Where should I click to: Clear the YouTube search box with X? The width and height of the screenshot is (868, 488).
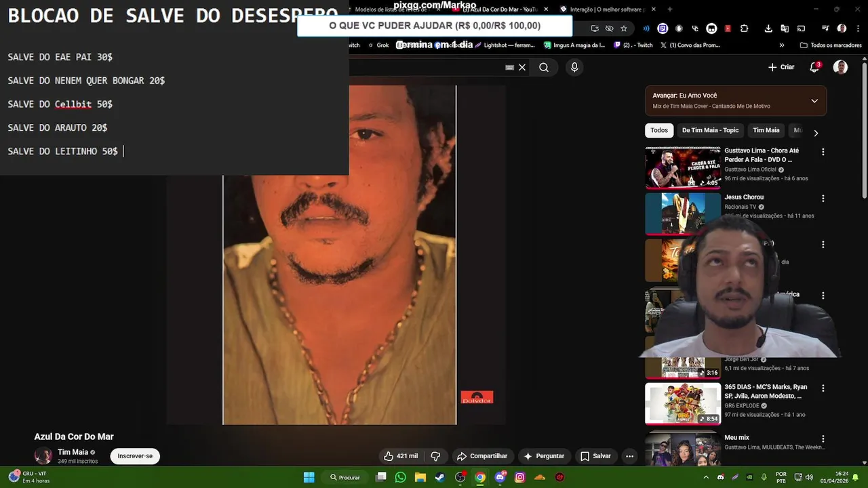click(522, 68)
